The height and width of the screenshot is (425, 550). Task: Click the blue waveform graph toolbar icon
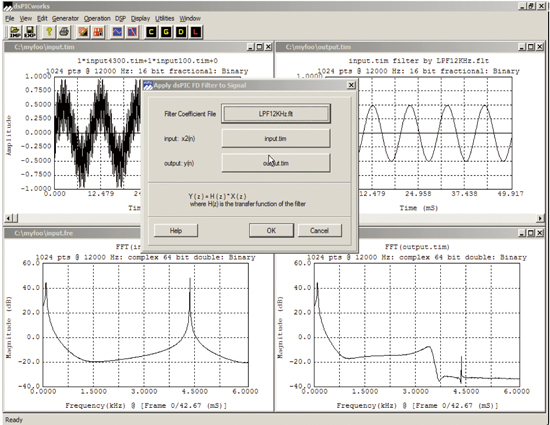click(x=117, y=32)
